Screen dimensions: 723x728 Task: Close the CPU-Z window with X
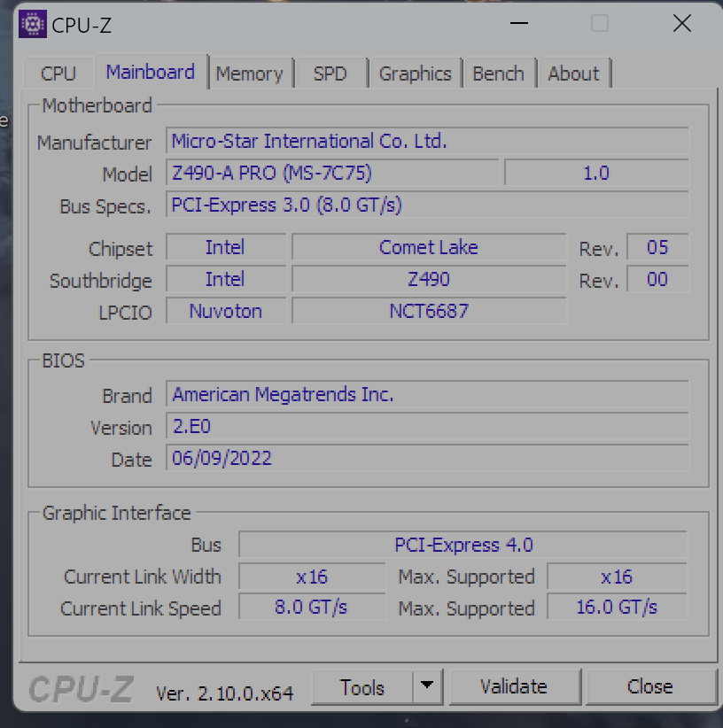tap(682, 23)
